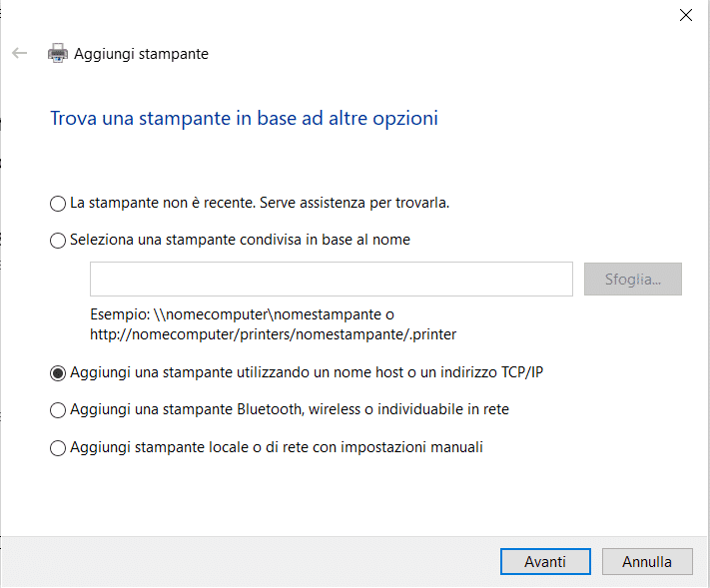Click the back arrow icon
The image size is (710, 588).
19,54
